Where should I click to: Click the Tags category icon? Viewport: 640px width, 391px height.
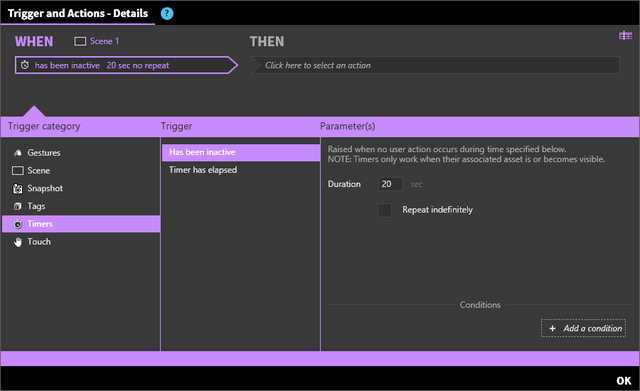[18, 206]
